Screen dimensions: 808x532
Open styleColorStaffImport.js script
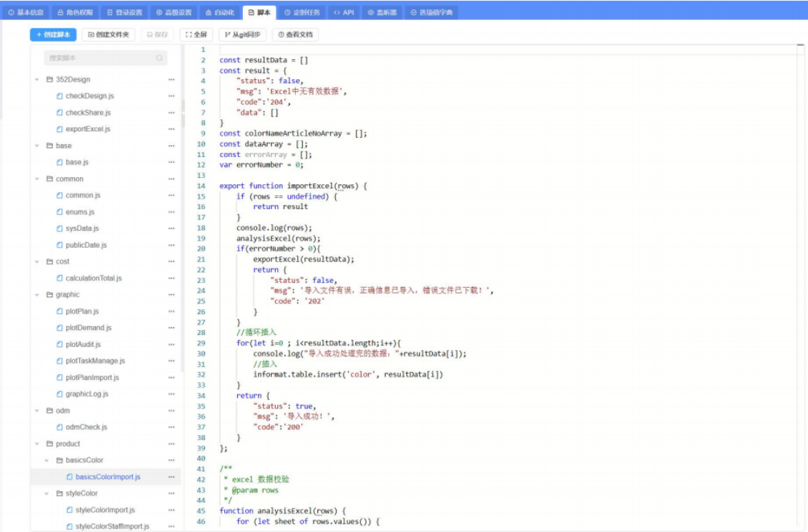(112, 526)
